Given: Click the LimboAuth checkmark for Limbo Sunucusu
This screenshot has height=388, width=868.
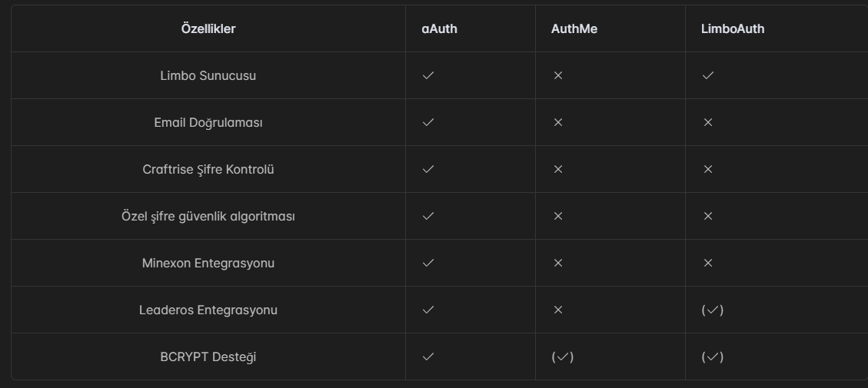Looking at the screenshot, I should 708,75.
